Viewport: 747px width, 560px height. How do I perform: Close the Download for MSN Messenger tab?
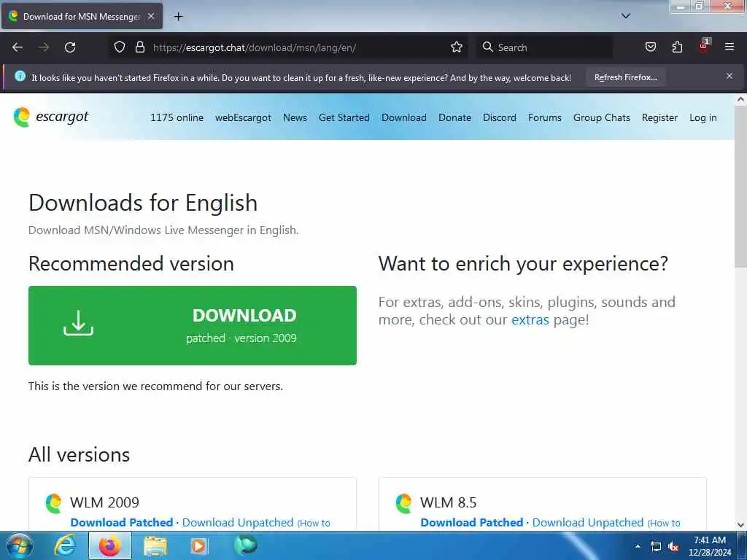point(151,16)
